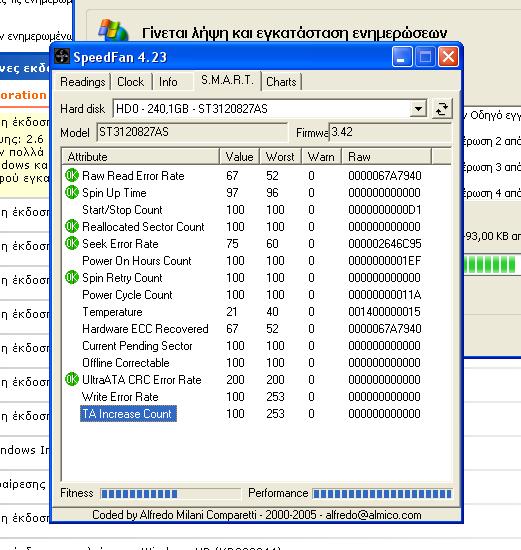Click the OK icon beside Reallocated Sector Count
The image size is (521, 550).
[72, 226]
